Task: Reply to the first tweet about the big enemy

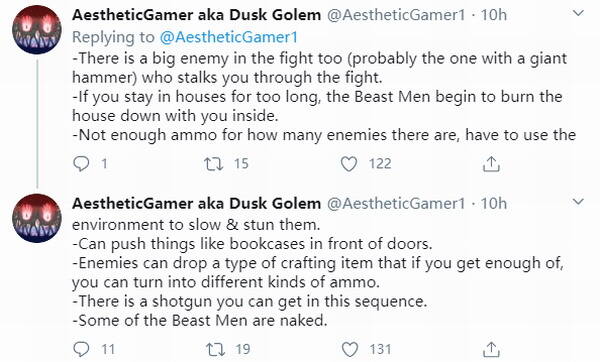Action: [81, 164]
